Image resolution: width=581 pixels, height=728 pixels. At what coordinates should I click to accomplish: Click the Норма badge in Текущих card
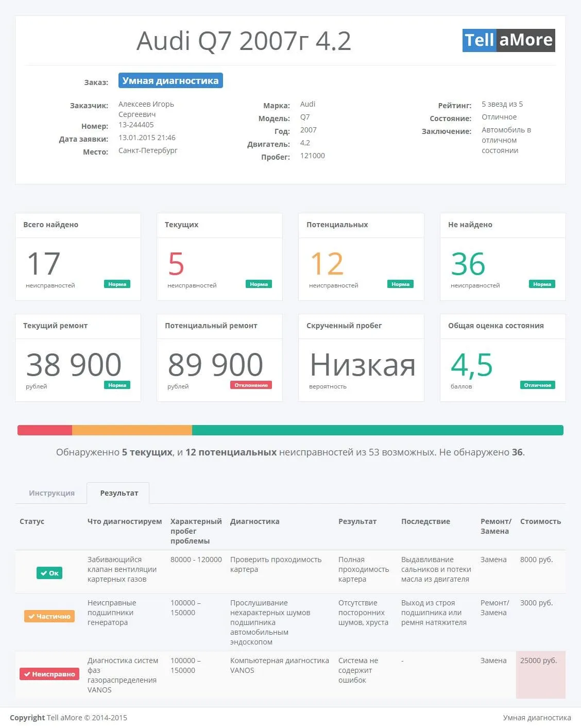tap(259, 284)
